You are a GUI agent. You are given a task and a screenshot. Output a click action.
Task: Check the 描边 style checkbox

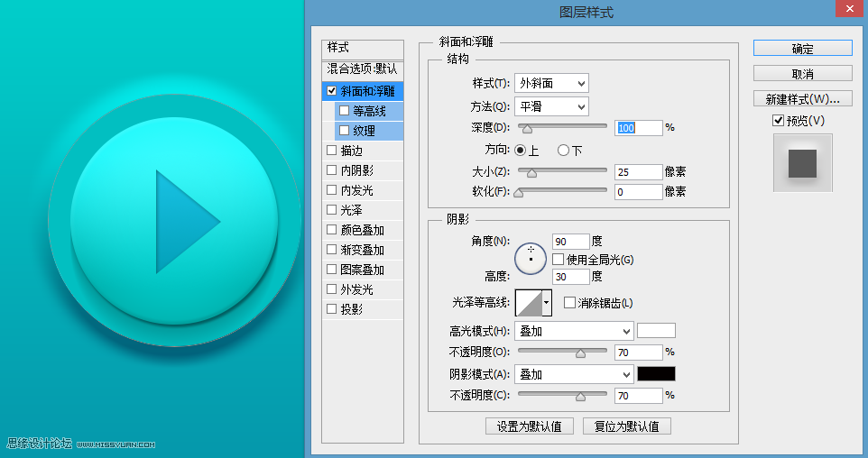(331, 151)
